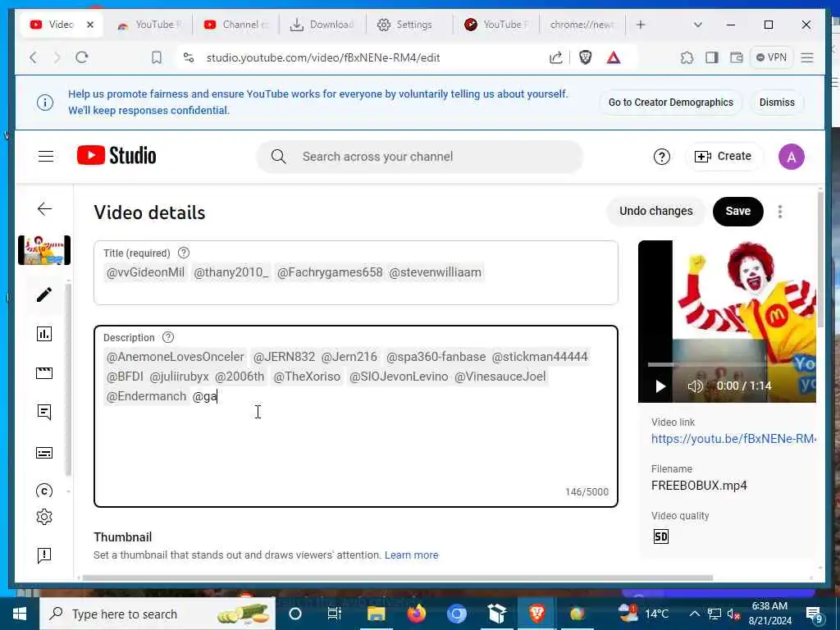Dismiss the demographics banner
The height and width of the screenshot is (630, 840).
pos(777,103)
